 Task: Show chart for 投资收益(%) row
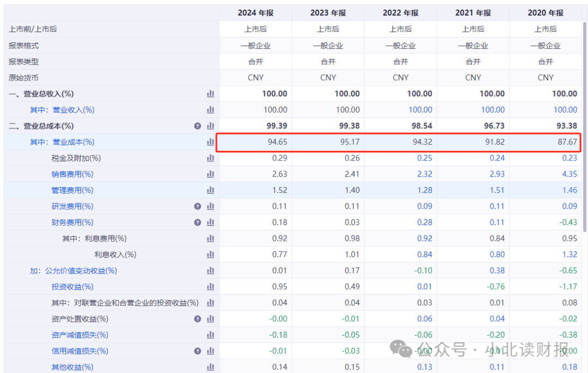pyautogui.click(x=210, y=287)
